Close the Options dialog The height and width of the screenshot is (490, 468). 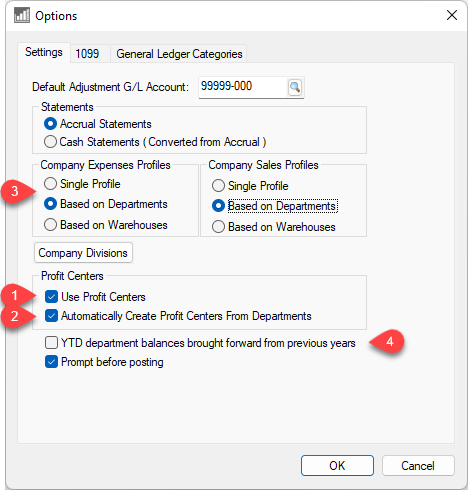point(452,15)
